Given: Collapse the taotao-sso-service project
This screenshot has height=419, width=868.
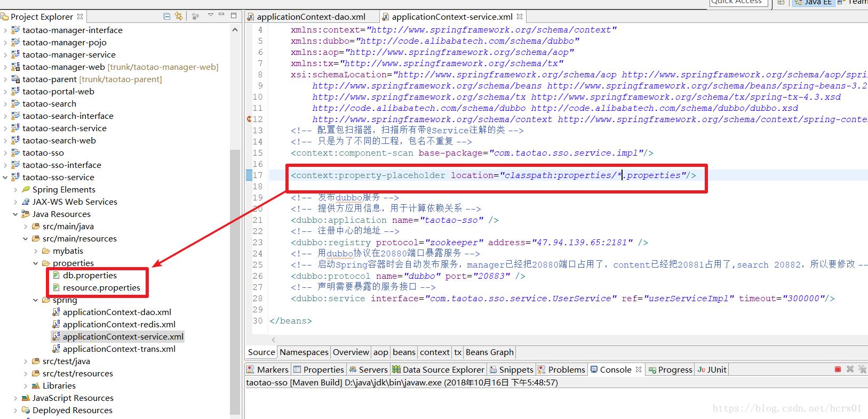Looking at the screenshot, I should coord(5,178).
